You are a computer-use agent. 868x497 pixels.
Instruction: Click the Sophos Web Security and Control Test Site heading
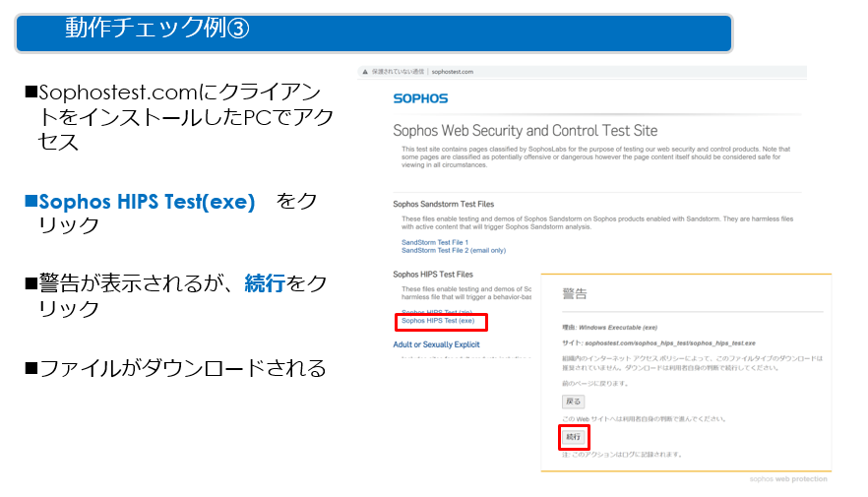(525, 131)
